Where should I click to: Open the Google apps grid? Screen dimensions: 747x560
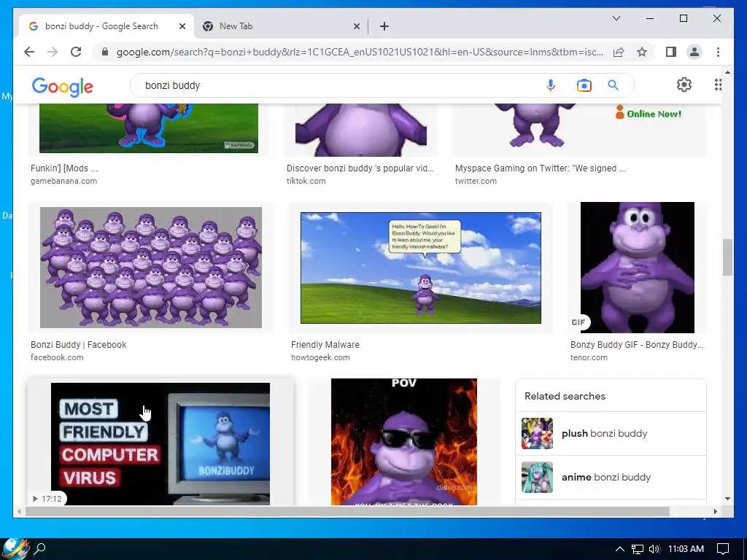pos(718,85)
